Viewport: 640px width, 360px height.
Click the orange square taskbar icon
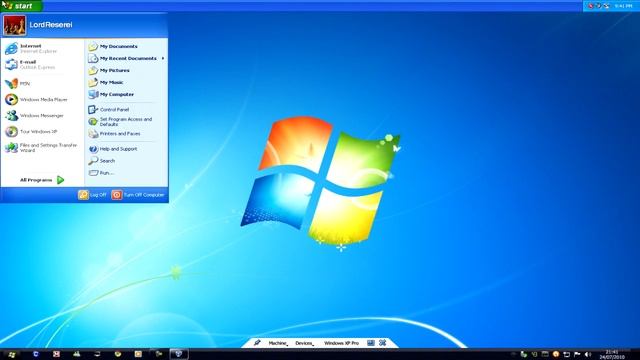[138, 354]
